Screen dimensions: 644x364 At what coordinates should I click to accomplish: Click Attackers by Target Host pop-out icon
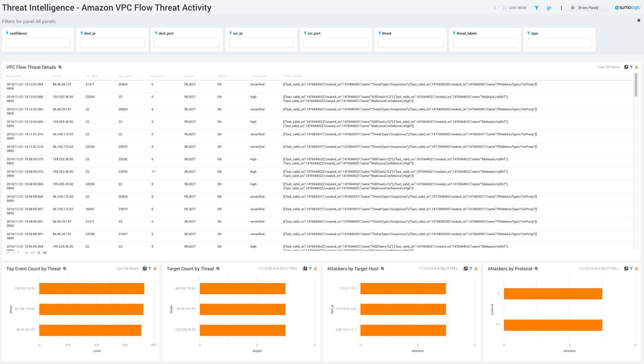(466, 269)
